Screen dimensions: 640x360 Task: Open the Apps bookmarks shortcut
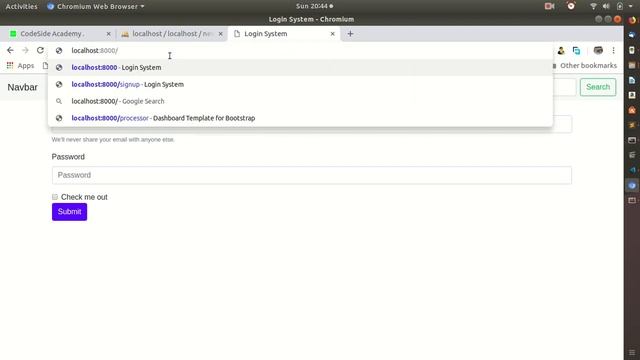(x=20, y=66)
